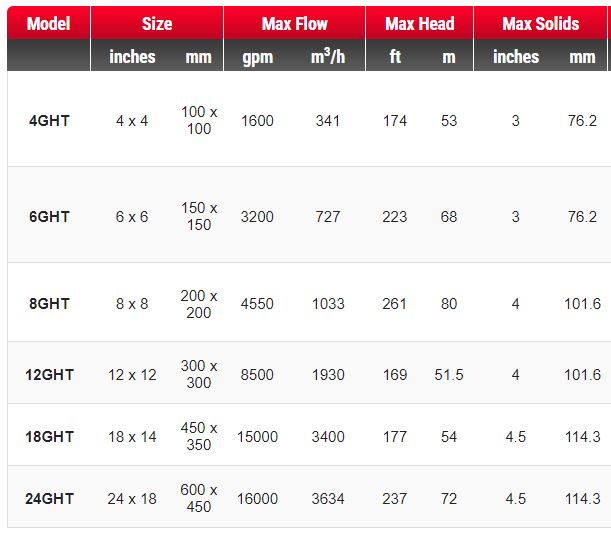This screenshot has width=611, height=533.
Task: Click the Size column header
Action: coord(156,24)
